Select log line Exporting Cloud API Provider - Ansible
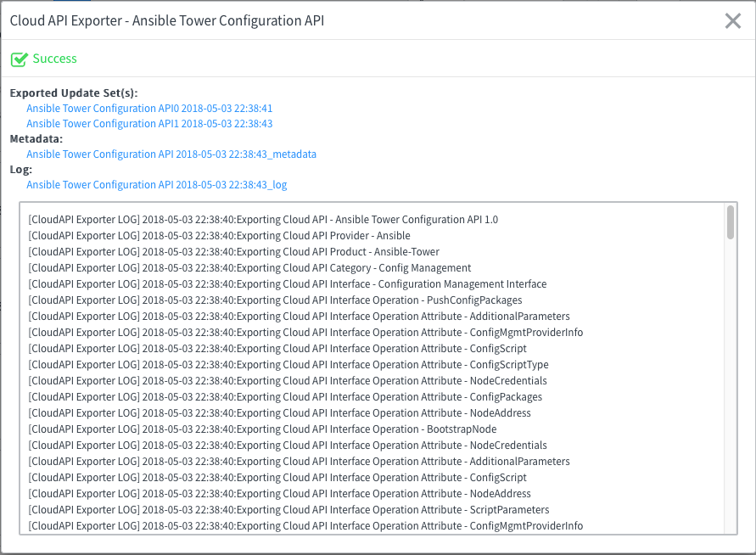This screenshot has width=756, height=555. point(220,236)
